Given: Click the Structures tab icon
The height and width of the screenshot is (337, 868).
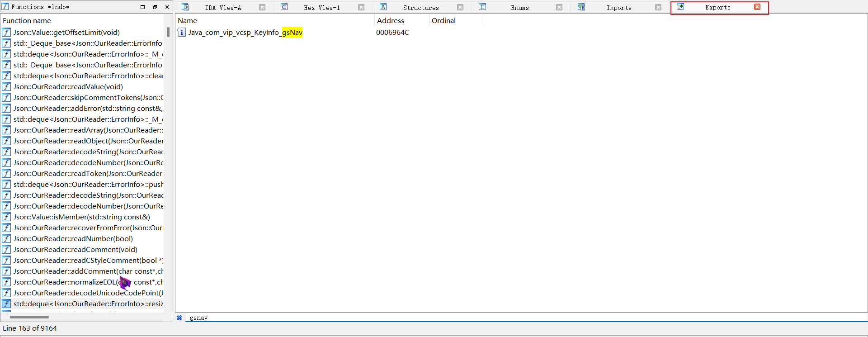Looking at the screenshot, I should coord(383,7).
